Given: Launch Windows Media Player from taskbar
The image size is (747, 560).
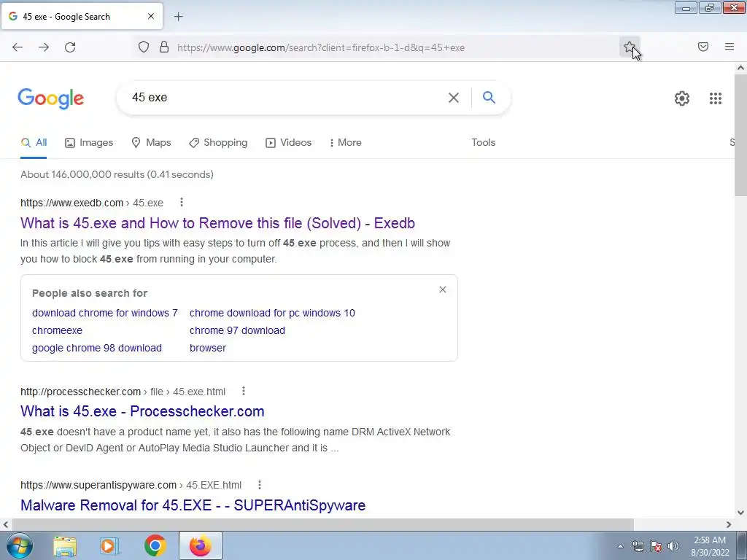Looking at the screenshot, I should coord(109,546).
